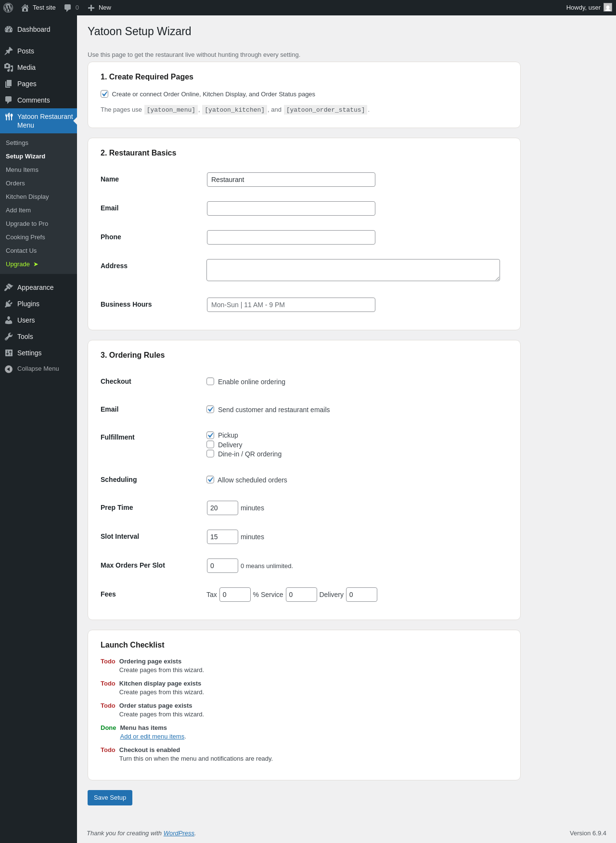Screen dimensions: 616x843
Task: Open the New content menu
Action: [x=99, y=8]
